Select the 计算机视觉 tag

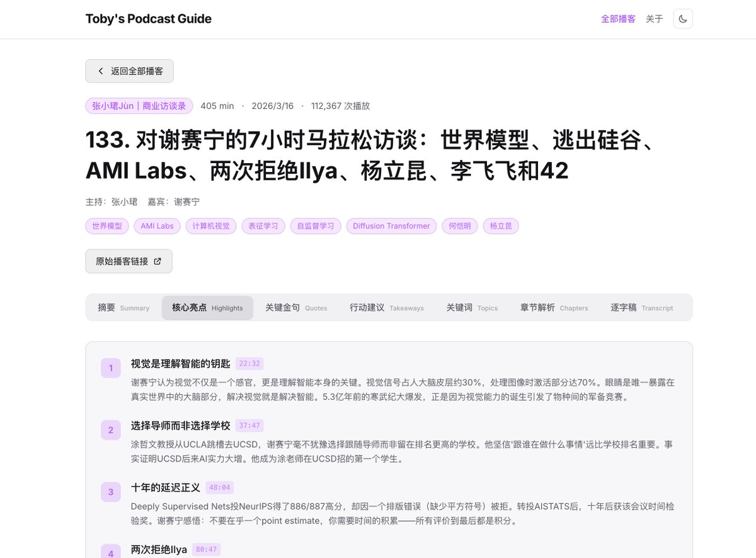[x=211, y=226]
